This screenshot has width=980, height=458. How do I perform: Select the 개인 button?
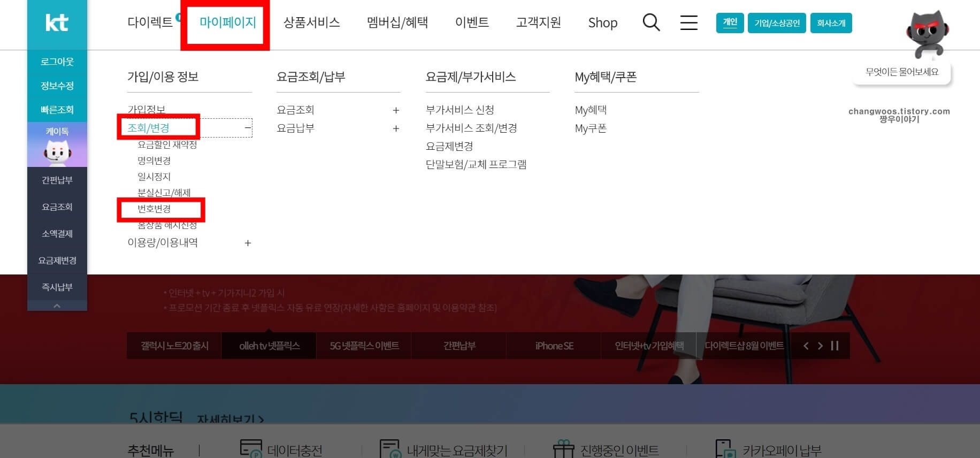(x=730, y=23)
